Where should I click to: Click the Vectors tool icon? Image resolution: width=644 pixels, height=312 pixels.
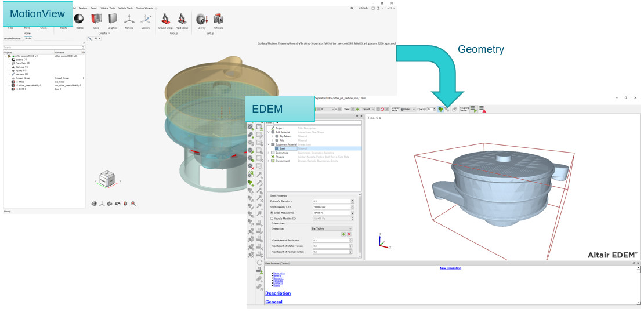(146, 20)
